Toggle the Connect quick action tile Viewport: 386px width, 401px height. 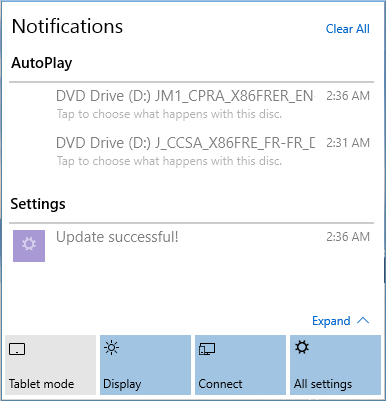point(240,365)
